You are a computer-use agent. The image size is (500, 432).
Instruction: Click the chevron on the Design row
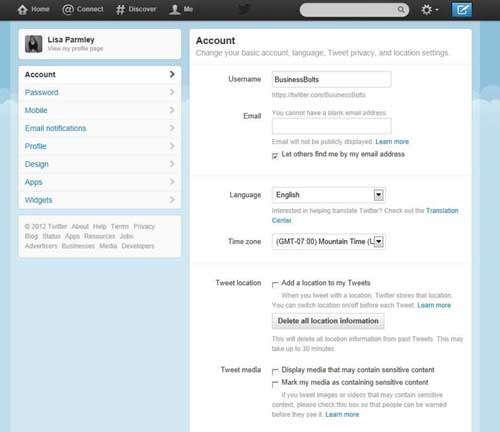172,164
